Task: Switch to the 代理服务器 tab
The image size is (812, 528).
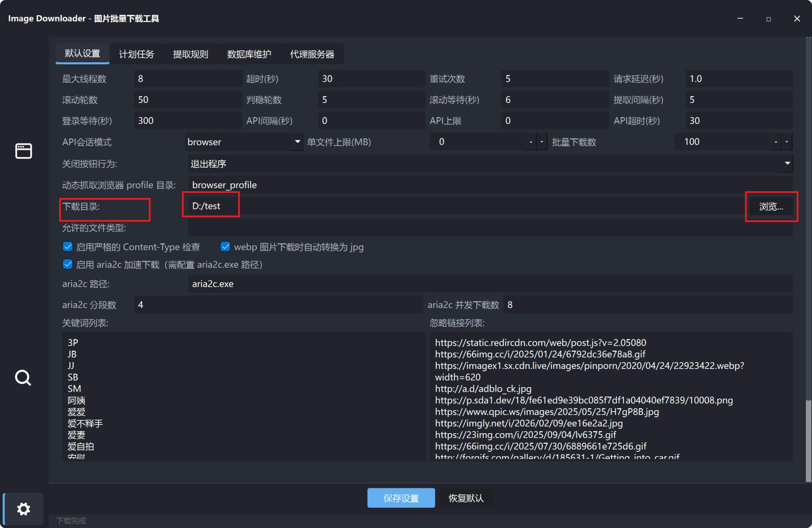Action: [x=312, y=54]
